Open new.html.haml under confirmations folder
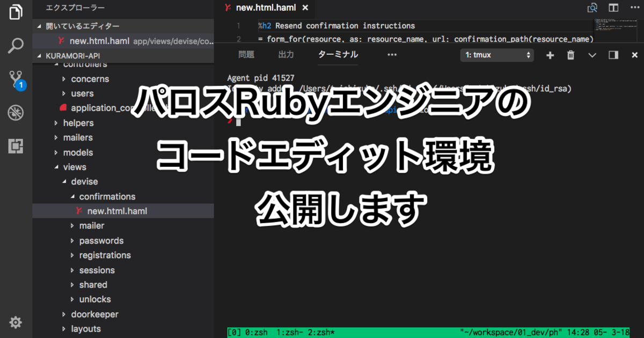 click(123, 211)
